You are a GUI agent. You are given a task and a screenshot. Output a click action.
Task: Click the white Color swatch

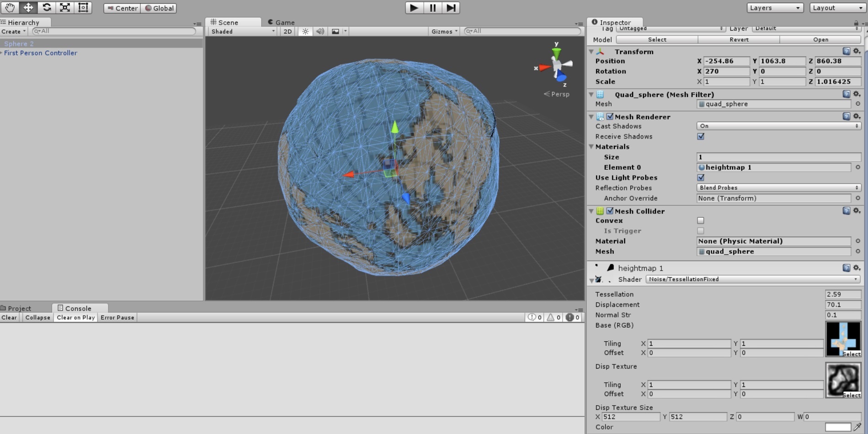point(838,427)
